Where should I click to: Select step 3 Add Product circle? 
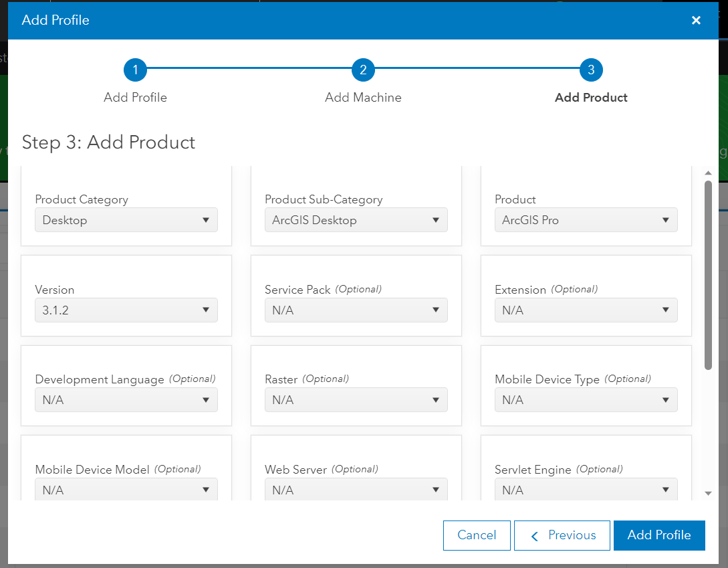[x=591, y=70]
